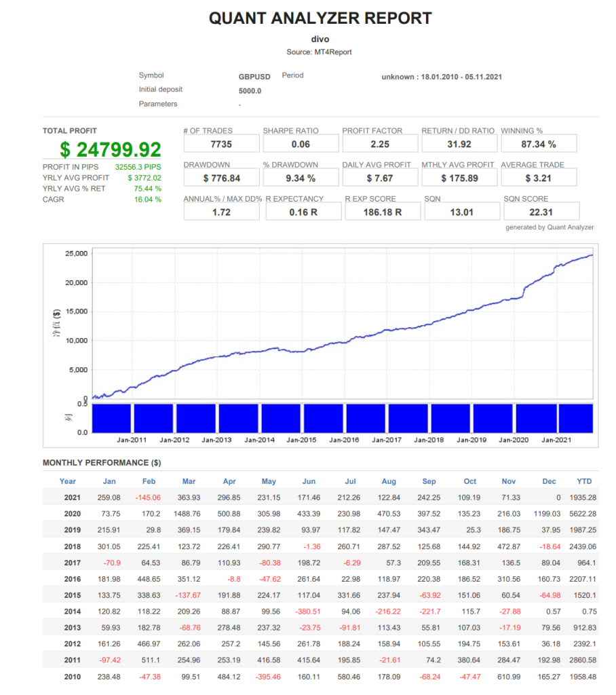Click the 2019 September value 343.47
The image size is (616, 695).
coord(429,530)
